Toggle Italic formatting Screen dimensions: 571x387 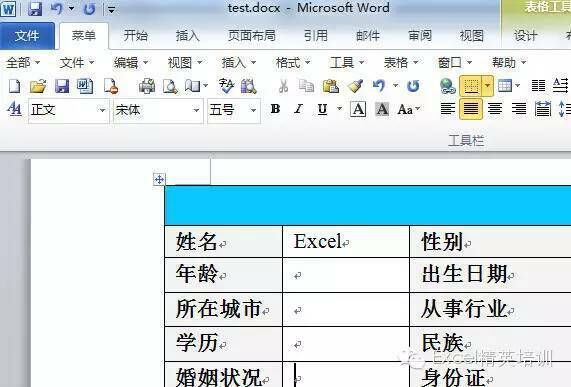(x=299, y=109)
